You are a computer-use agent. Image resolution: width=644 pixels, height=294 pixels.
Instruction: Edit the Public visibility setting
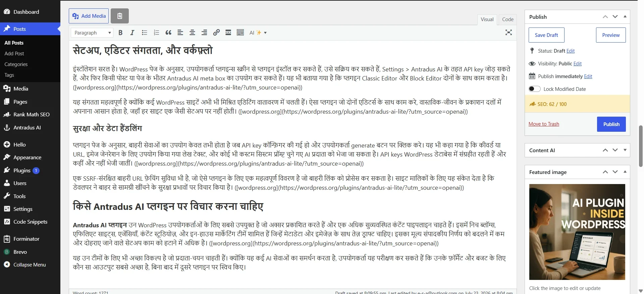point(578,64)
